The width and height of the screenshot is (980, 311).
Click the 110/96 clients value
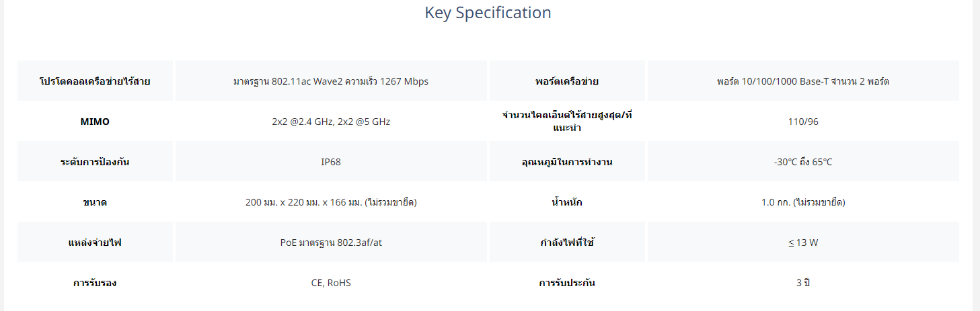click(x=803, y=122)
